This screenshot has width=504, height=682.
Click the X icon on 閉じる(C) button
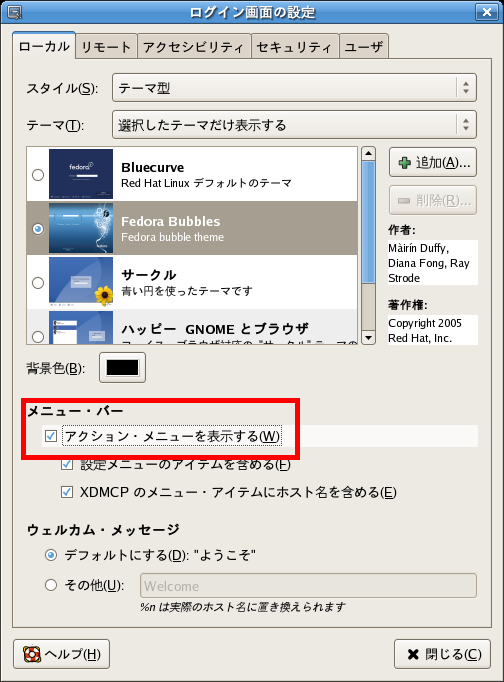(413, 654)
